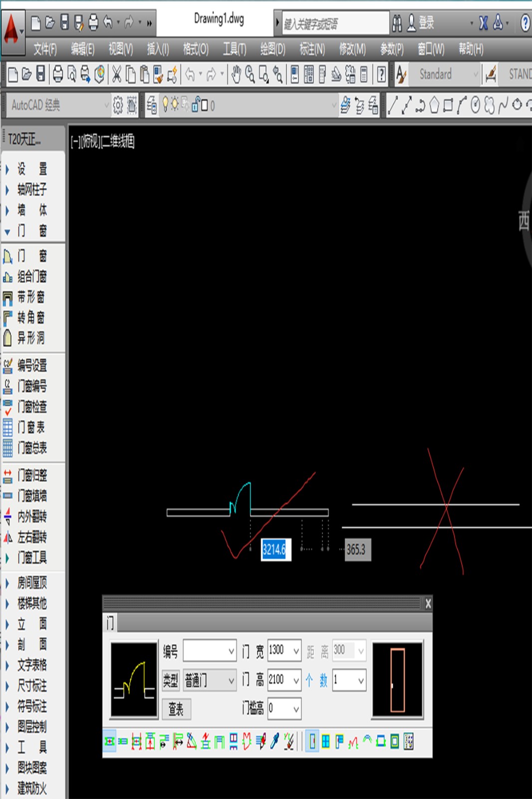
Task: Click the eyedropper pick-parameters icon in door dialog
Action: click(x=274, y=742)
